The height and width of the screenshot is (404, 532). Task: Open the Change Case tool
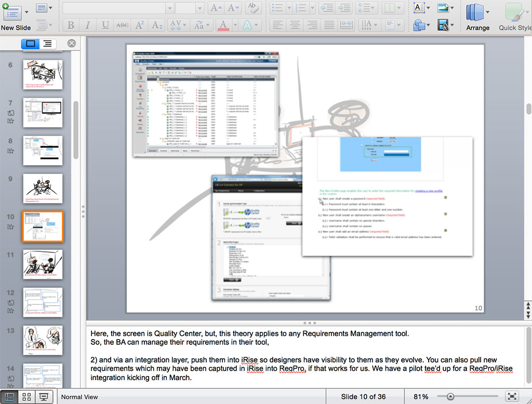[x=201, y=25]
